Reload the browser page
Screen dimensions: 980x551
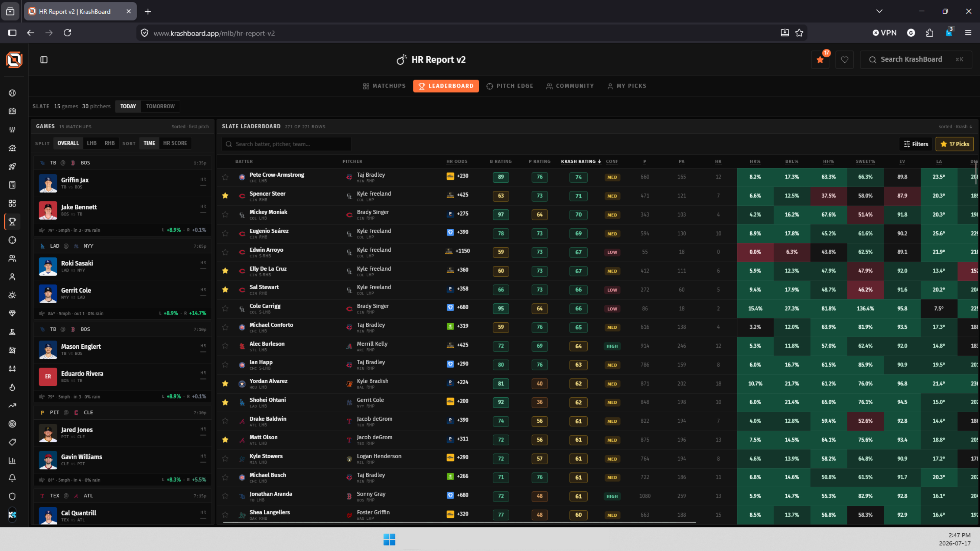pos(67,33)
